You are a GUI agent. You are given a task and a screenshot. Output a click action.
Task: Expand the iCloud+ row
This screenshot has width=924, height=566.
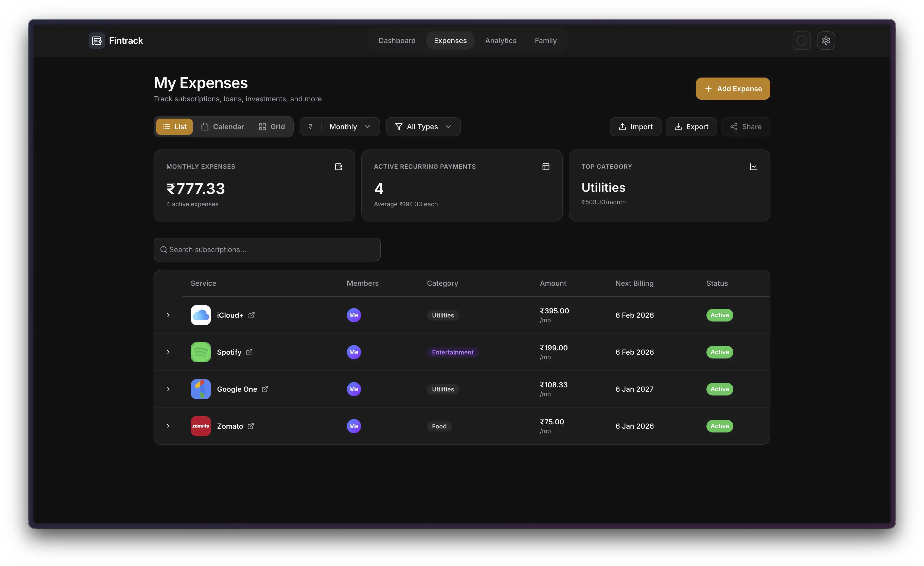click(168, 315)
